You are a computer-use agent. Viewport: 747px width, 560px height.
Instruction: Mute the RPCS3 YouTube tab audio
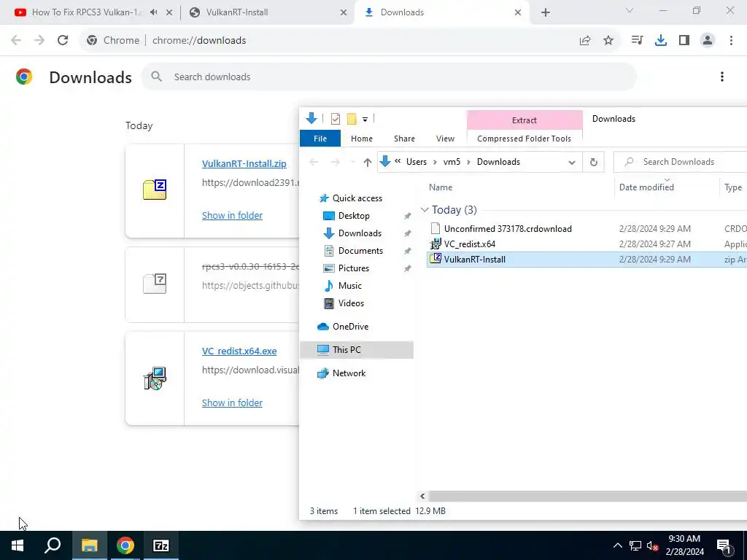click(x=153, y=12)
